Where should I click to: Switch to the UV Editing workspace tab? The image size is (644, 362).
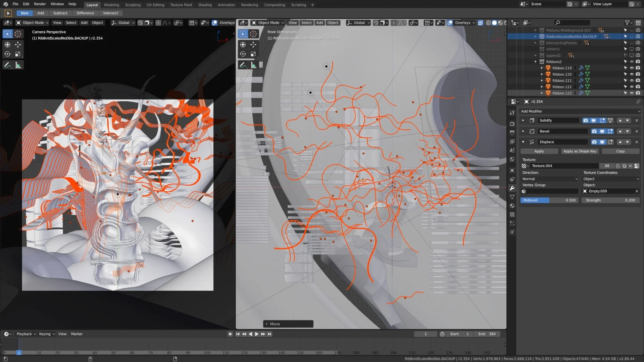[155, 5]
